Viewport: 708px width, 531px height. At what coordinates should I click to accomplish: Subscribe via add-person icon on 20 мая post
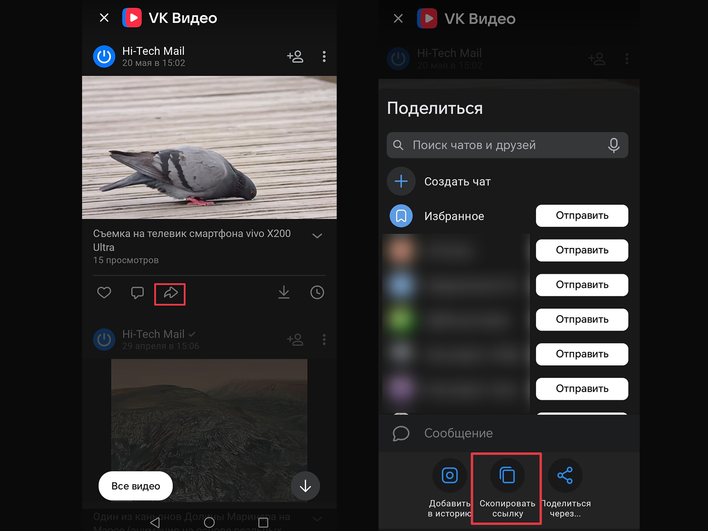tap(295, 56)
